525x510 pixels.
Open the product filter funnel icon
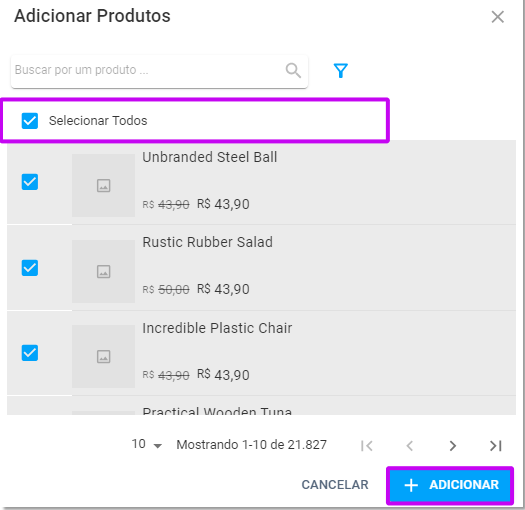341,71
